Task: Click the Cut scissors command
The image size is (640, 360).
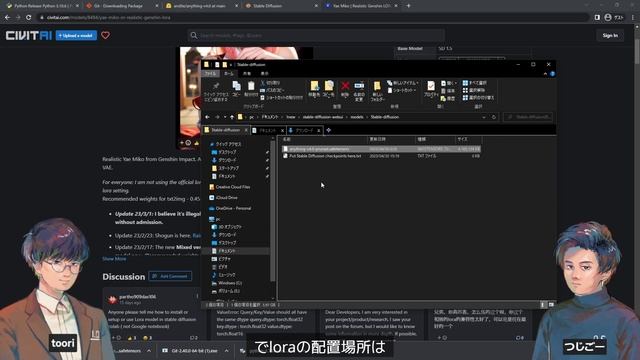Action: pos(270,83)
